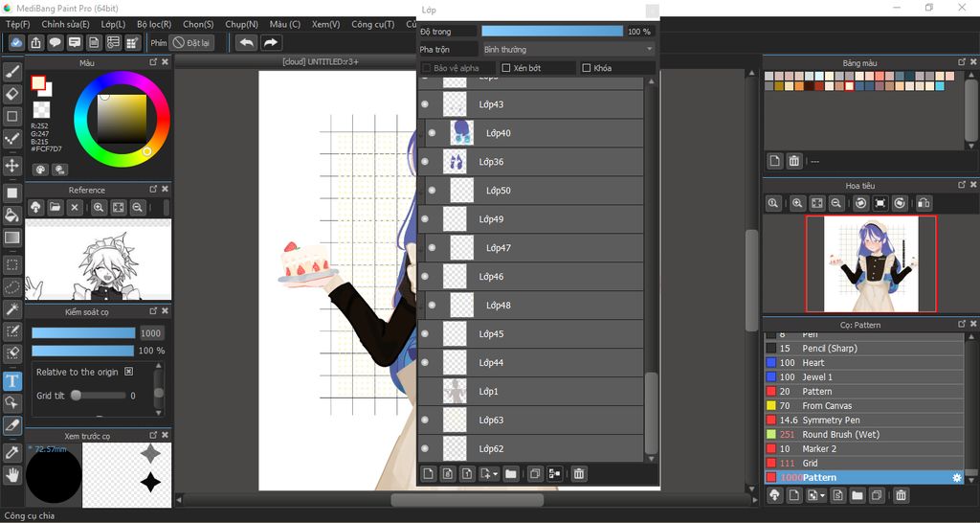Duplicate the layer in Layer panel
This screenshot has height=523, width=980.
click(534, 474)
